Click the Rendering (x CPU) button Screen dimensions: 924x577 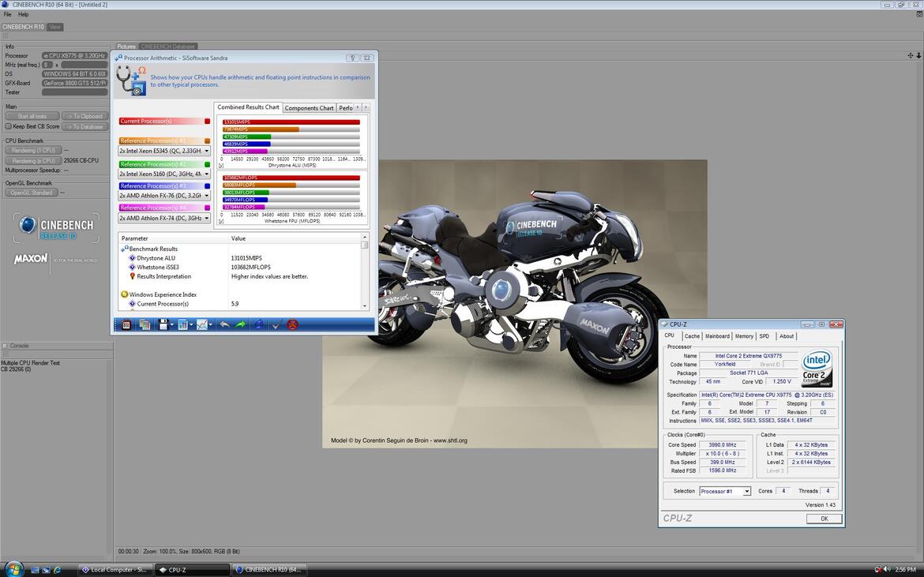pyautogui.click(x=34, y=161)
